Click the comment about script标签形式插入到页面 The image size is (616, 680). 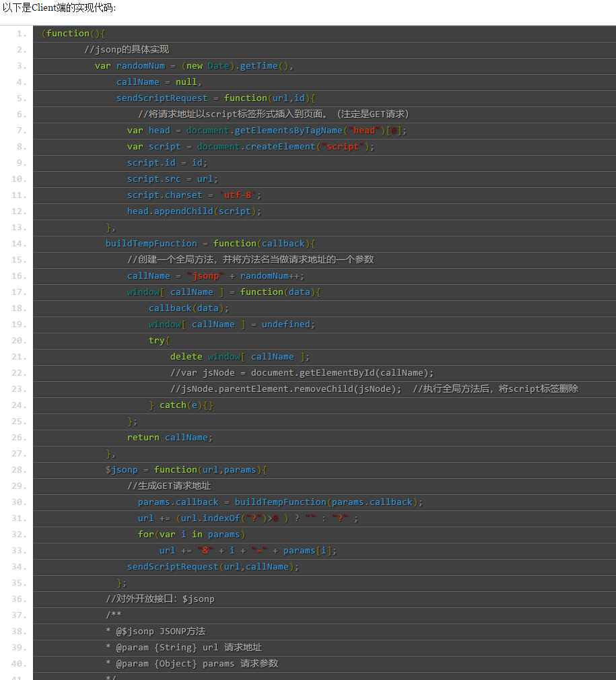coord(273,114)
